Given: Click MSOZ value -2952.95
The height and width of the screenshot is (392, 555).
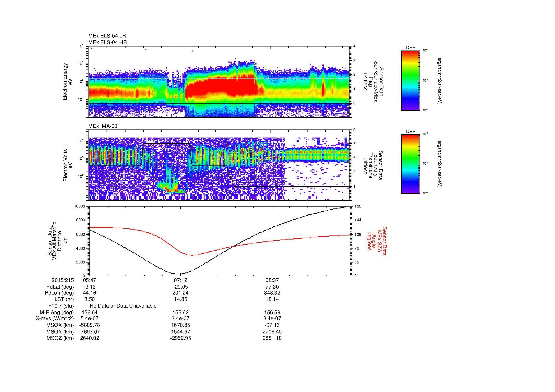Looking at the screenshot, I should (181, 338).
